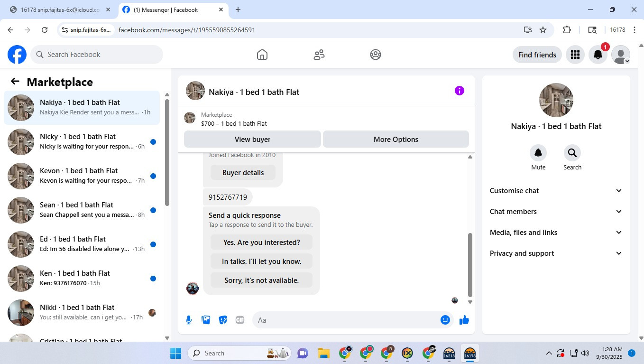Screen dimensions: 644x364
Task: Open the Groups icon in top navigation
Action: [x=376, y=55]
